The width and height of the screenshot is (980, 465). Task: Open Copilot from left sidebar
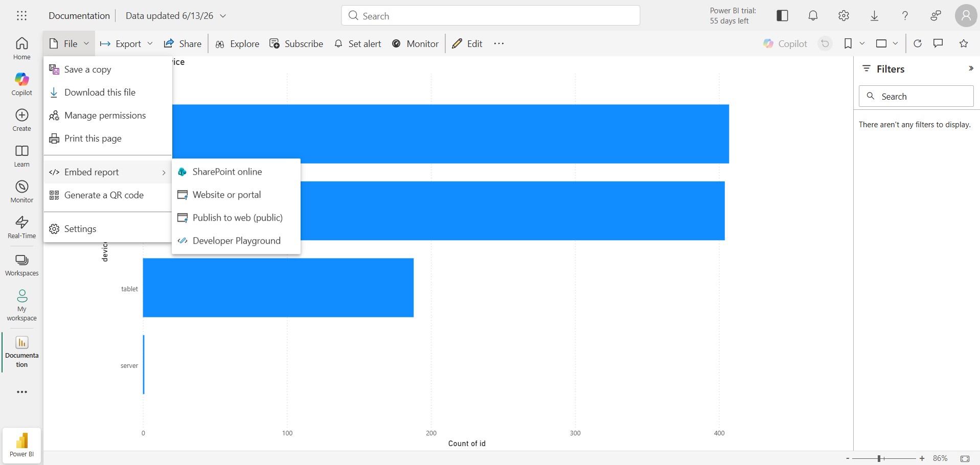(21, 84)
